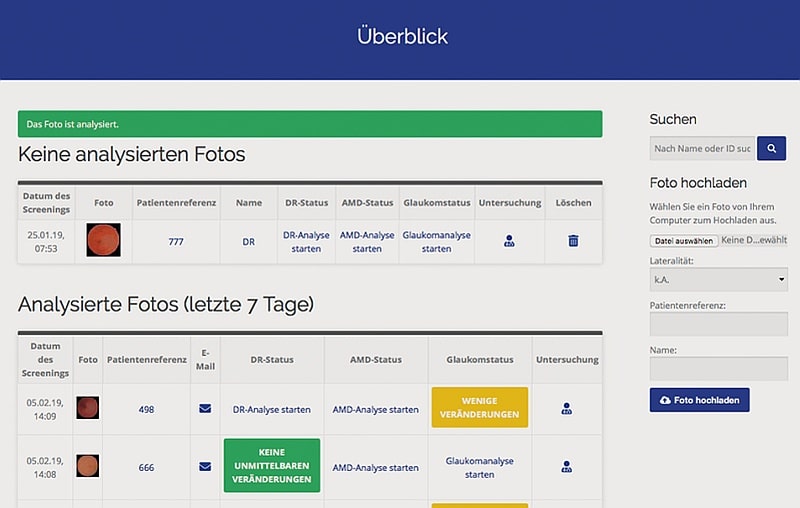Click yellow 'Wenige Veränderungen' status for patient 498
Viewport: 800px width, 508px height.
coord(479,408)
